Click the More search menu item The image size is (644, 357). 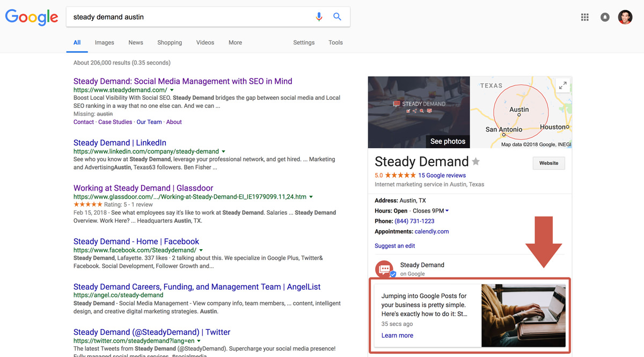click(235, 42)
